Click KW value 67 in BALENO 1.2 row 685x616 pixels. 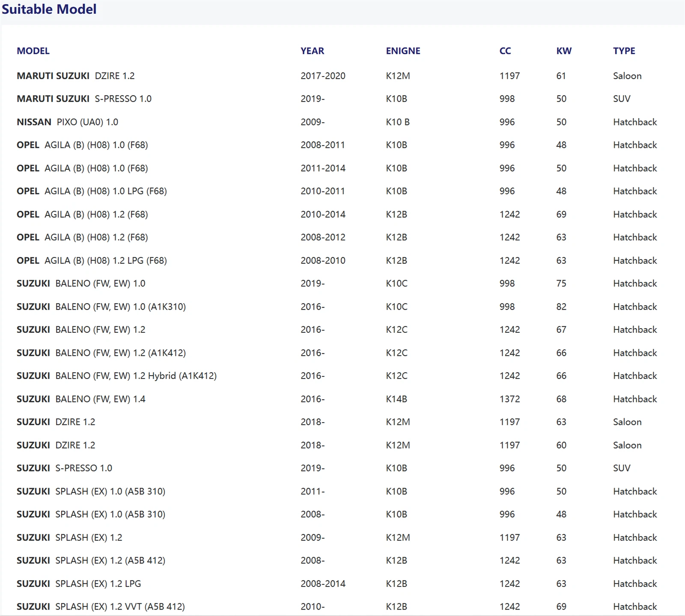561,330
